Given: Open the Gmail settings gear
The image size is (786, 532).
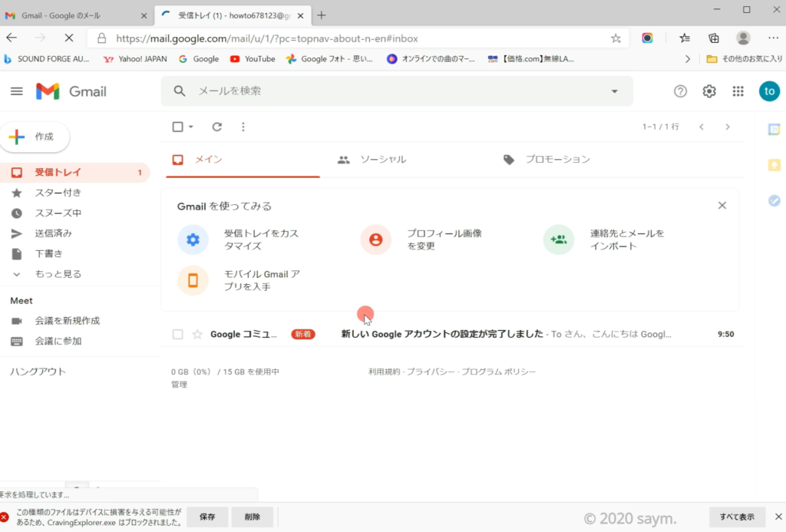Looking at the screenshot, I should point(709,91).
